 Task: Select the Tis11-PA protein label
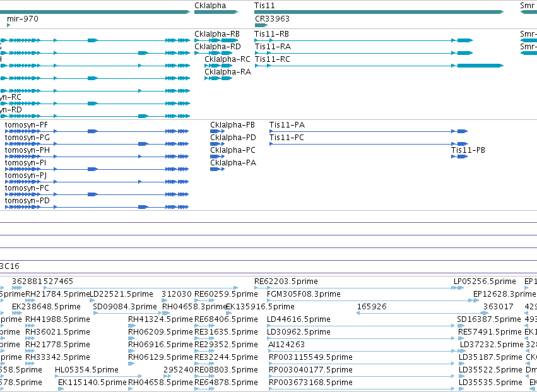287,125
